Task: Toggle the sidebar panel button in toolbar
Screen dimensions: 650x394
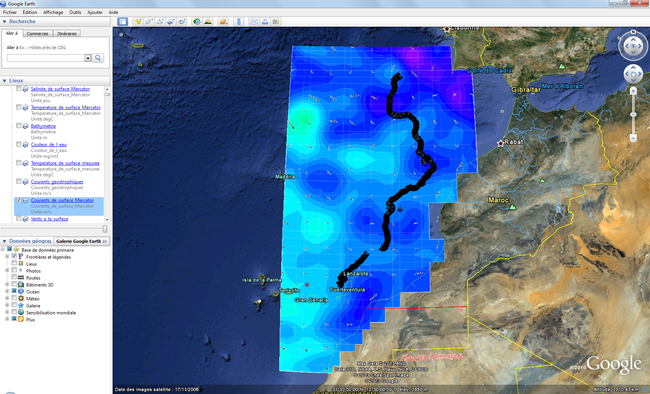Action: pos(122,22)
